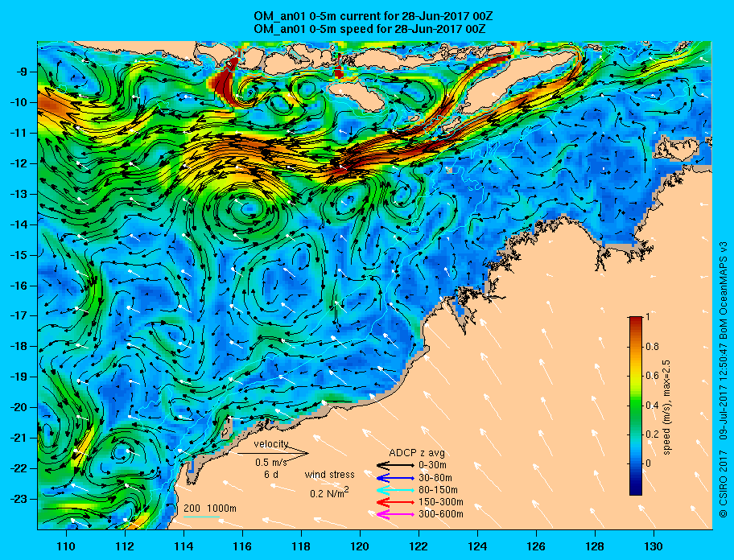Click the '150-300m' legend label

(441, 502)
